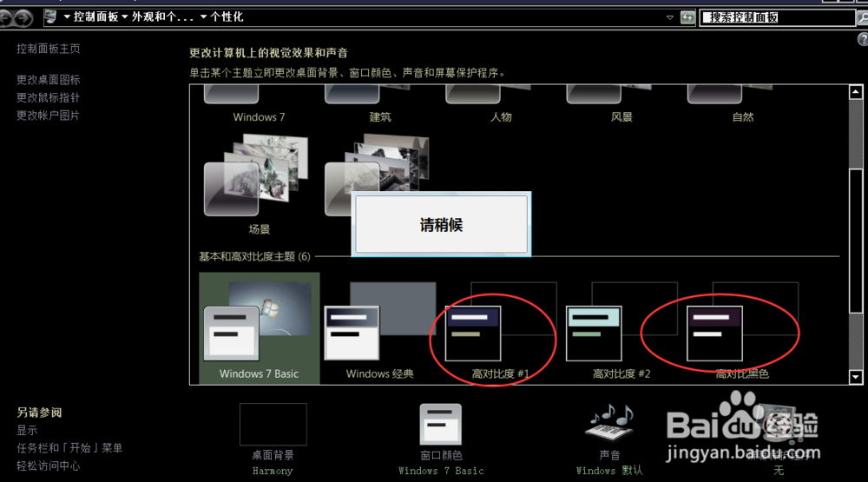The image size is (868, 482).
Task: Select the Windows 7 Aero theme
Action: point(259,105)
